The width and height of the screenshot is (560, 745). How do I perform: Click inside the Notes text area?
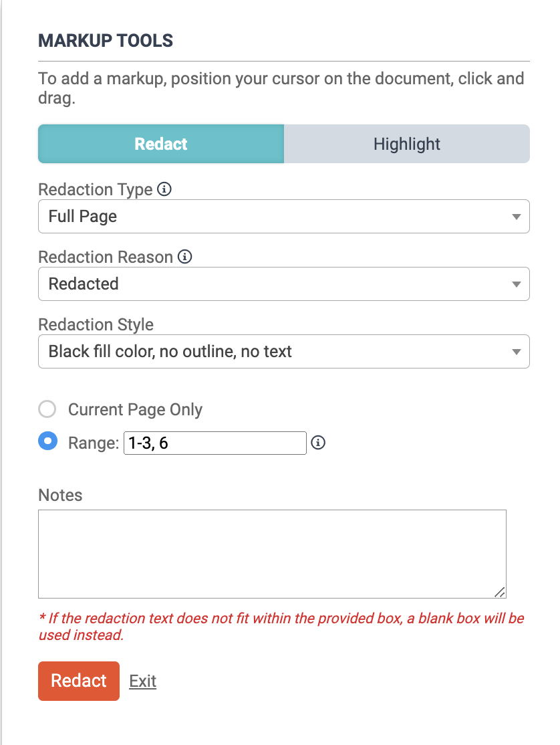pyautogui.click(x=271, y=554)
